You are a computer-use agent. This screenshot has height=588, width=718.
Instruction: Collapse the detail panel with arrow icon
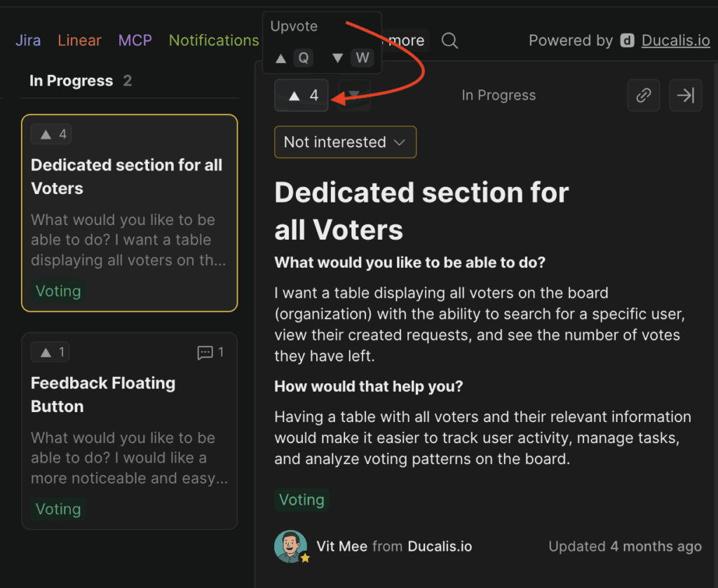685,95
